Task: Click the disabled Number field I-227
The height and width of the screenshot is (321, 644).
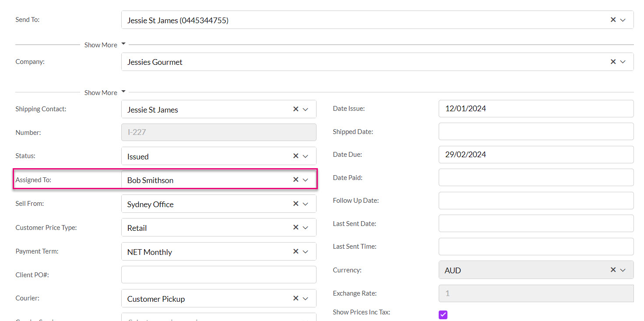Action: coord(219,132)
